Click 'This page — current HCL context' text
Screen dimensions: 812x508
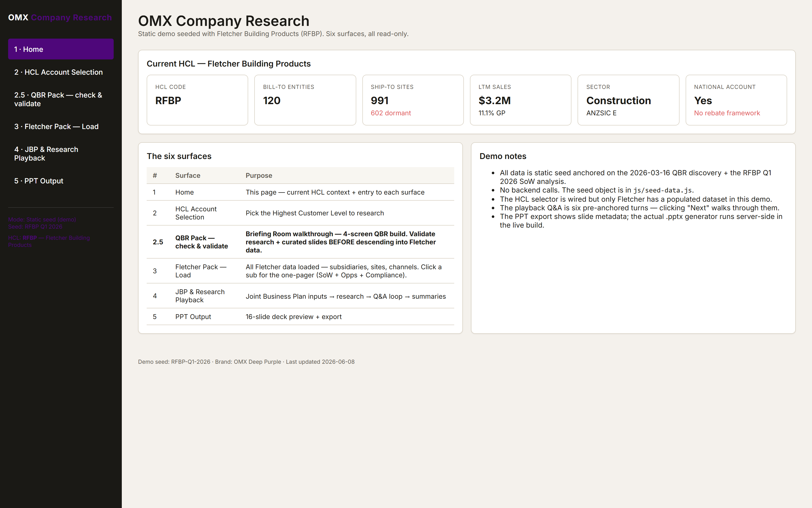coord(335,192)
